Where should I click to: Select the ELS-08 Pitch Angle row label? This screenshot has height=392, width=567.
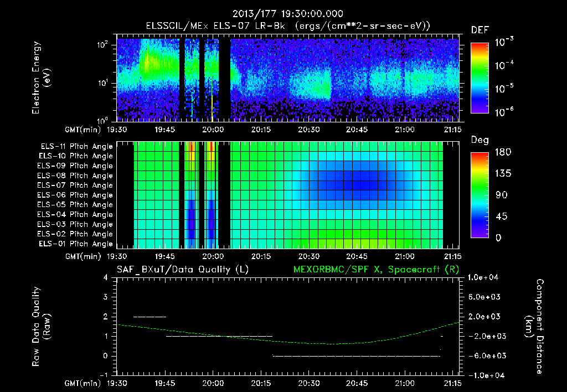[75, 176]
